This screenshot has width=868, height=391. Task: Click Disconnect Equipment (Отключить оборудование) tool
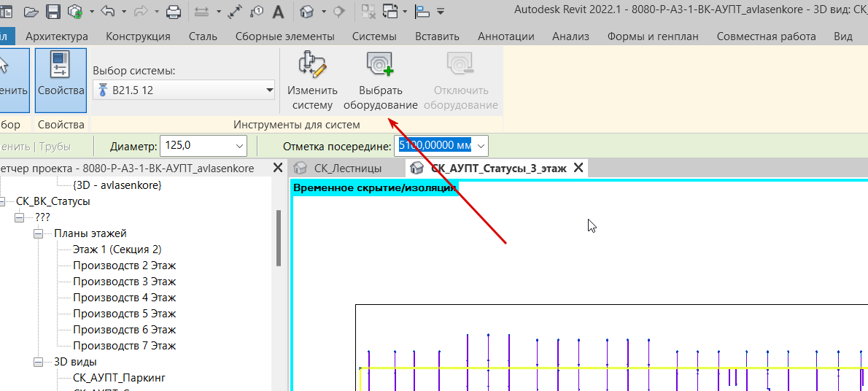pyautogui.click(x=460, y=80)
